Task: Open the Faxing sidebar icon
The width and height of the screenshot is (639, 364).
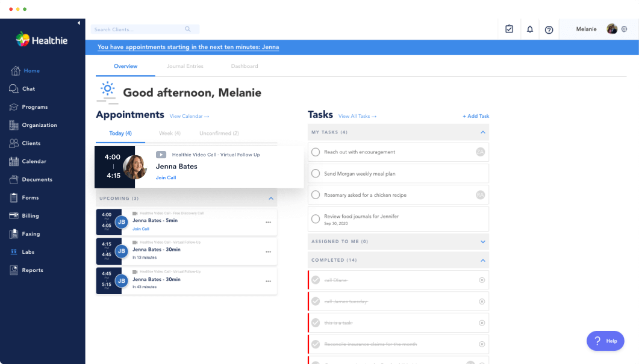Action: point(13,234)
